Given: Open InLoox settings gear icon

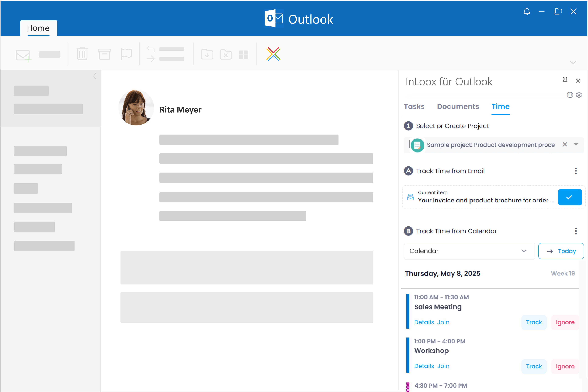Looking at the screenshot, I should pyautogui.click(x=579, y=95).
